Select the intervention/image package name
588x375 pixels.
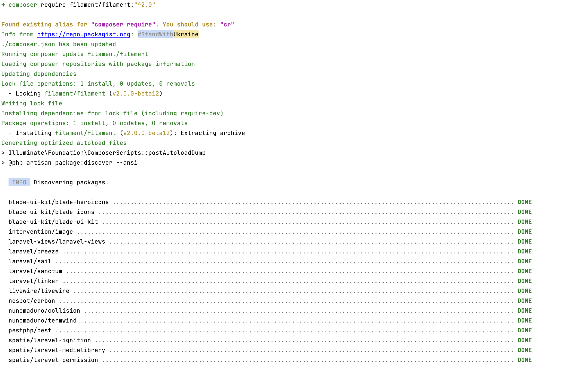tap(41, 231)
